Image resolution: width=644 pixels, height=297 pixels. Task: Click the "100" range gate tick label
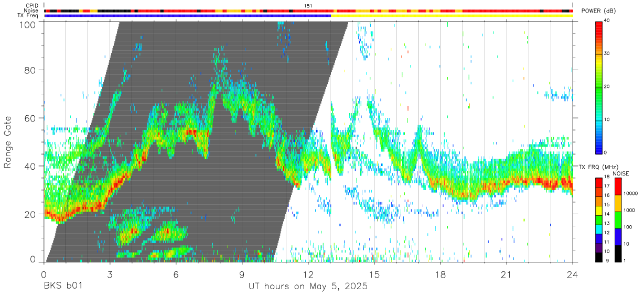point(28,25)
